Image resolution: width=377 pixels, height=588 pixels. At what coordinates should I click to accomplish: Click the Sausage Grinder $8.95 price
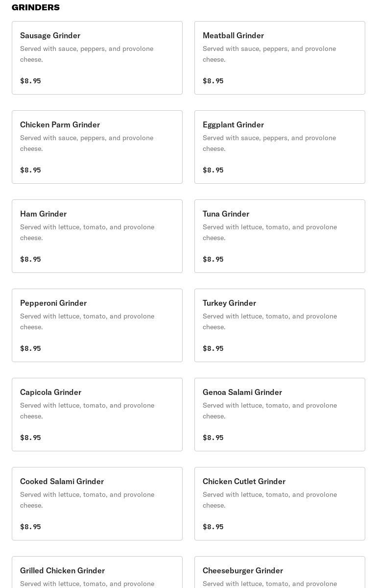click(30, 81)
